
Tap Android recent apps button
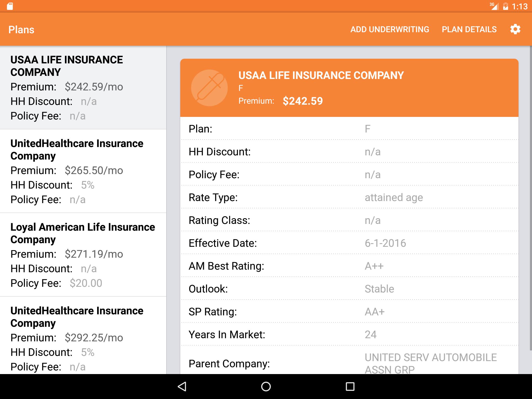(x=350, y=387)
